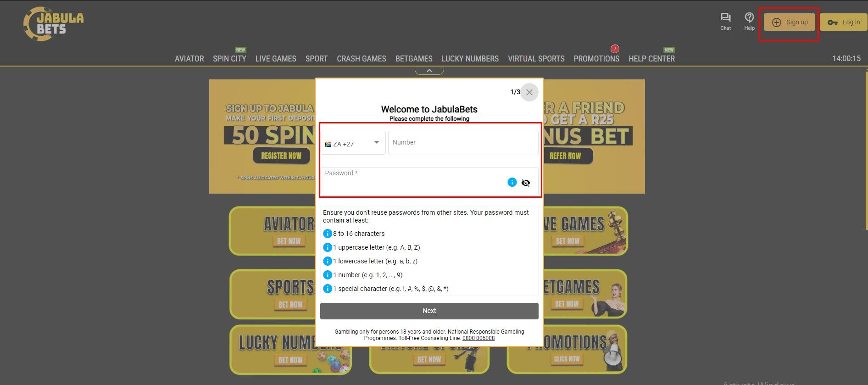Click BET NOW on Betgames tile
This screenshot has width=868, height=385.
(567, 304)
